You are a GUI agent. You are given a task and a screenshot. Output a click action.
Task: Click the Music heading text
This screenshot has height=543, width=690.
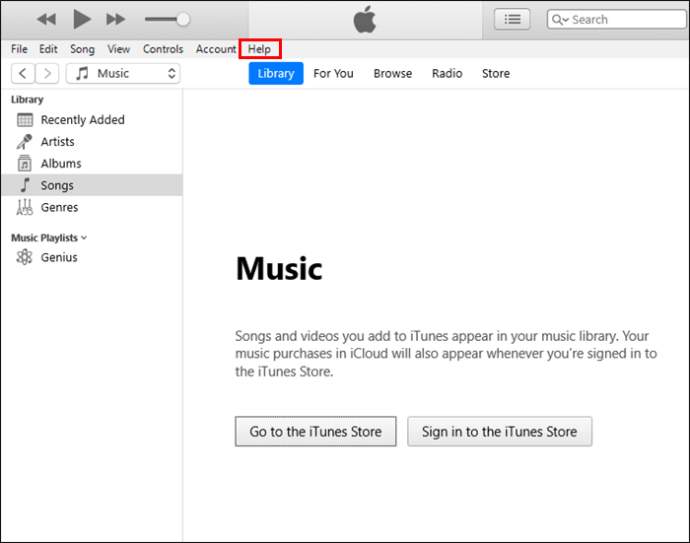(x=279, y=268)
